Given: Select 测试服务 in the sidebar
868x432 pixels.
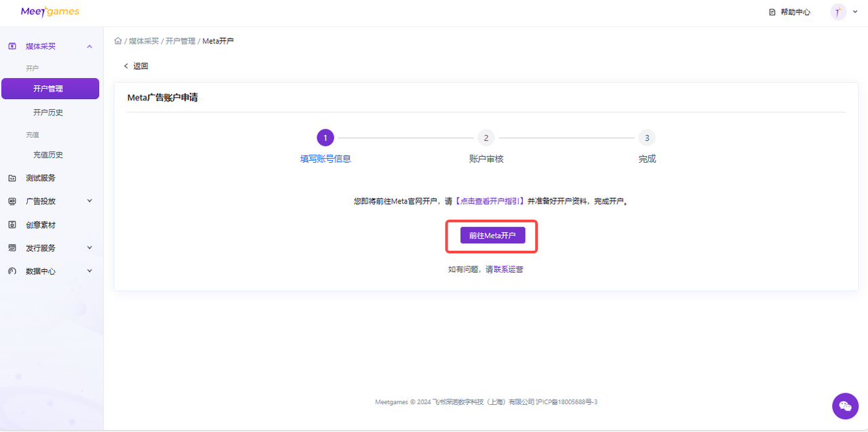Looking at the screenshot, I should (41, 178).
